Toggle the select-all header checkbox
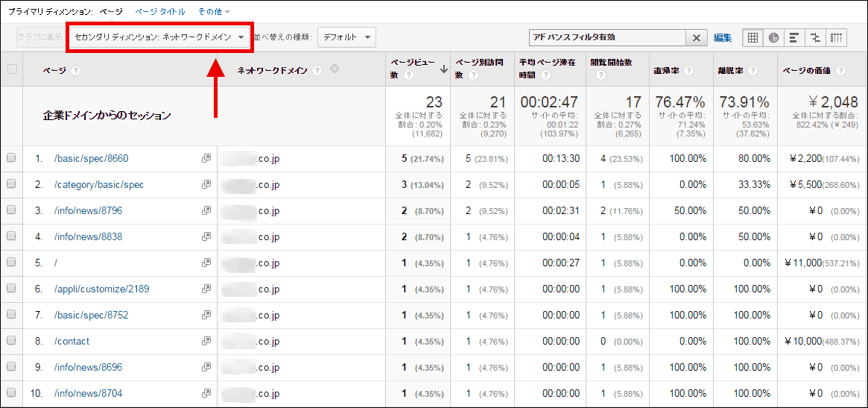Screen dimensions: 868x408 coord(11,69)
